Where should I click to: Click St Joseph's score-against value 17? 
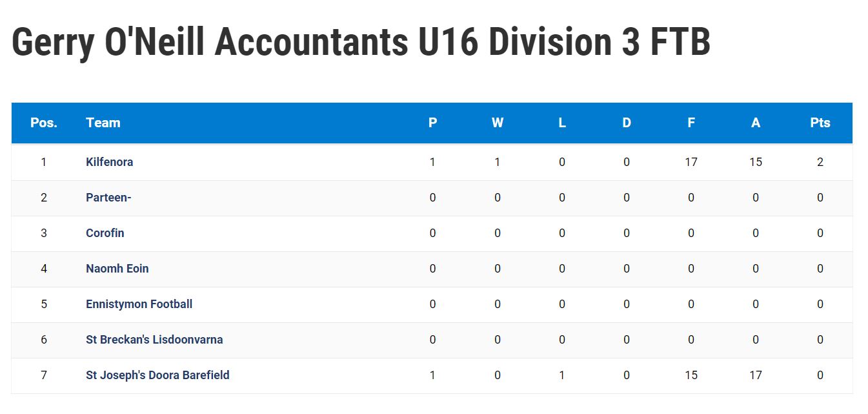point(756,375)
